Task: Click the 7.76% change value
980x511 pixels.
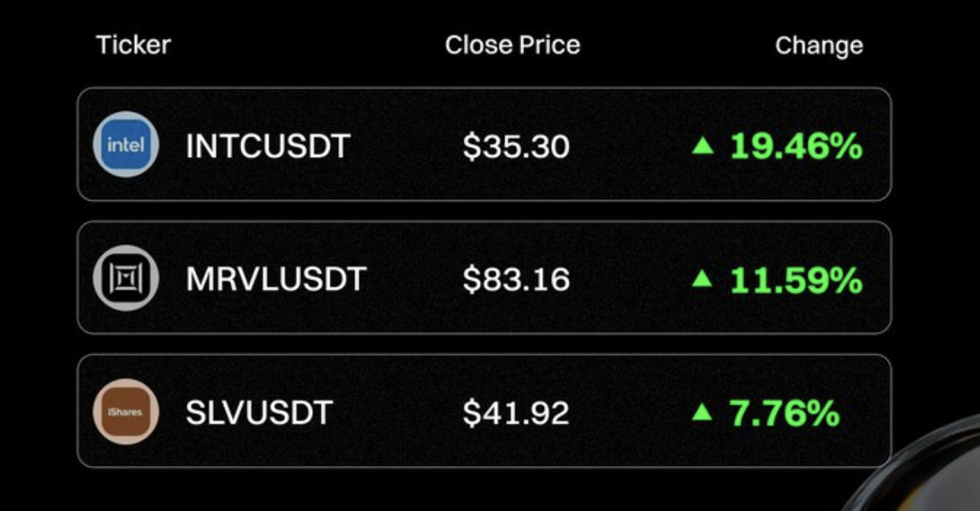Action: coord(785,413)
